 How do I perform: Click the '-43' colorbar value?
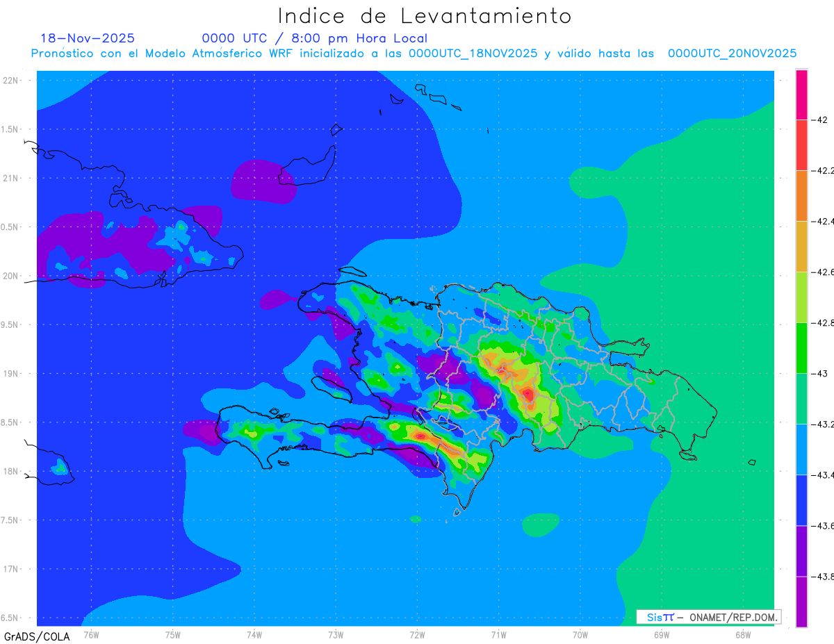coord(820,374)
